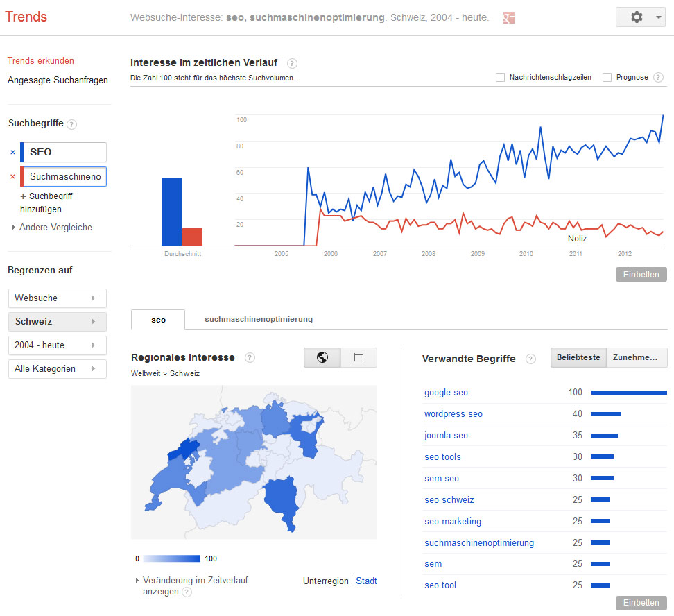Click the 2012 year label on chart axis
Viewport: 674px width, 616px height.
click(x=625, y=254)
